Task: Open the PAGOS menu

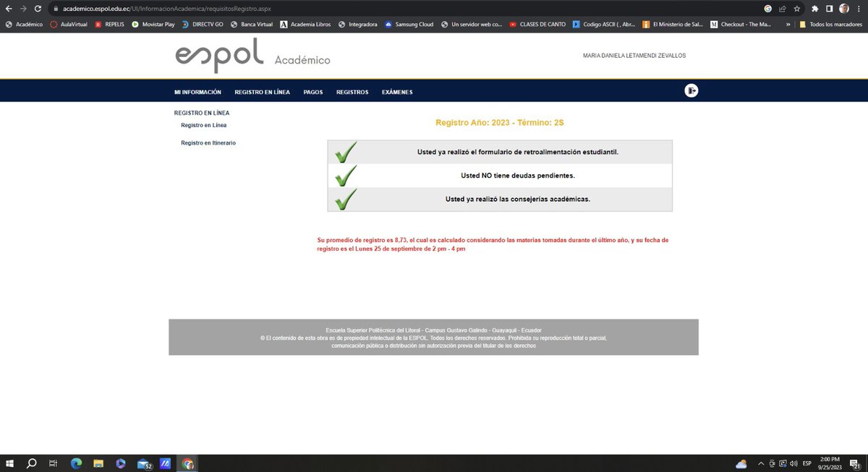Action: coord(313,92)
